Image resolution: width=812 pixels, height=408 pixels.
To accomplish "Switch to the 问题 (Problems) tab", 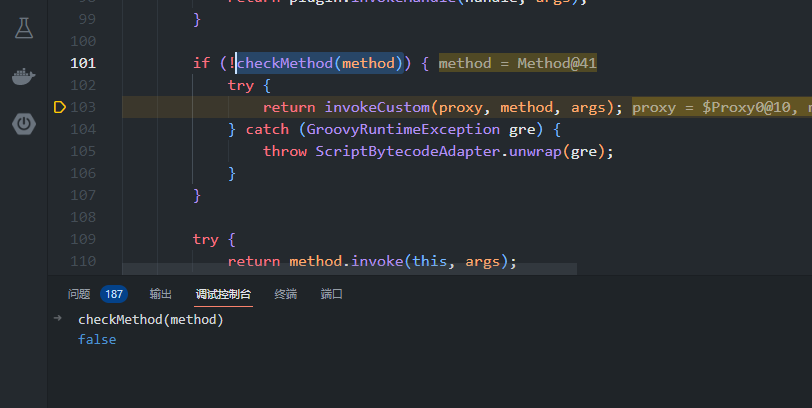I will (x=79, y=294).
